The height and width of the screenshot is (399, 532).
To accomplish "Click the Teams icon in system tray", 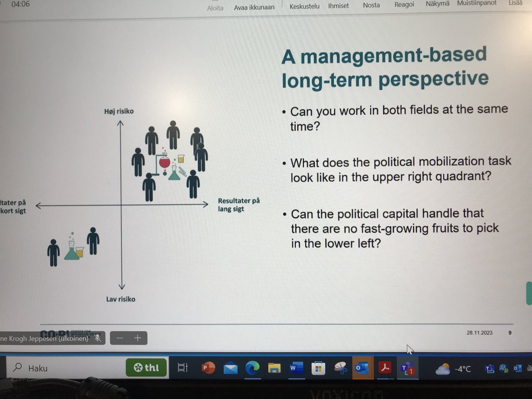I will (490, 368).
